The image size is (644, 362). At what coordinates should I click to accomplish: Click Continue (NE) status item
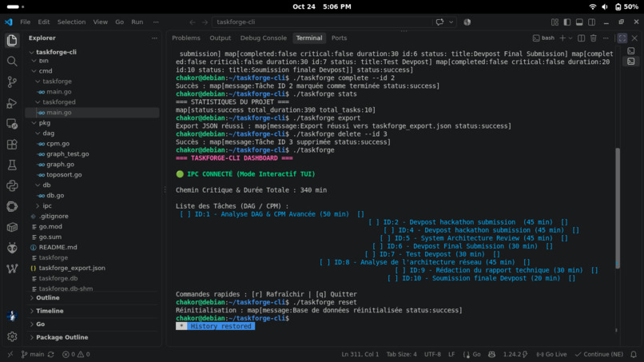(x=598, y=354)
